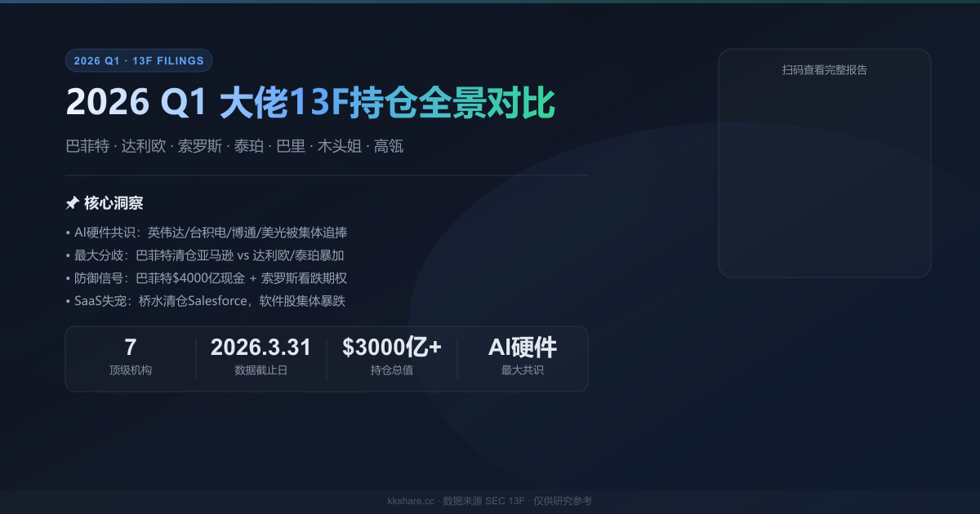Click the '扫码查看完整报告' caption
This screenshot has height=514, width=980.
825,70
